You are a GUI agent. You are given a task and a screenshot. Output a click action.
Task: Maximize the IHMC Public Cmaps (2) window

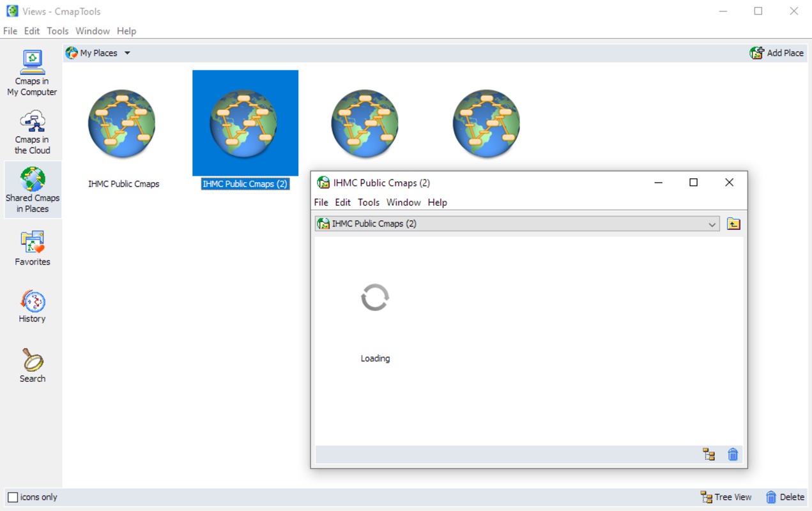click(x=693, y=183)
